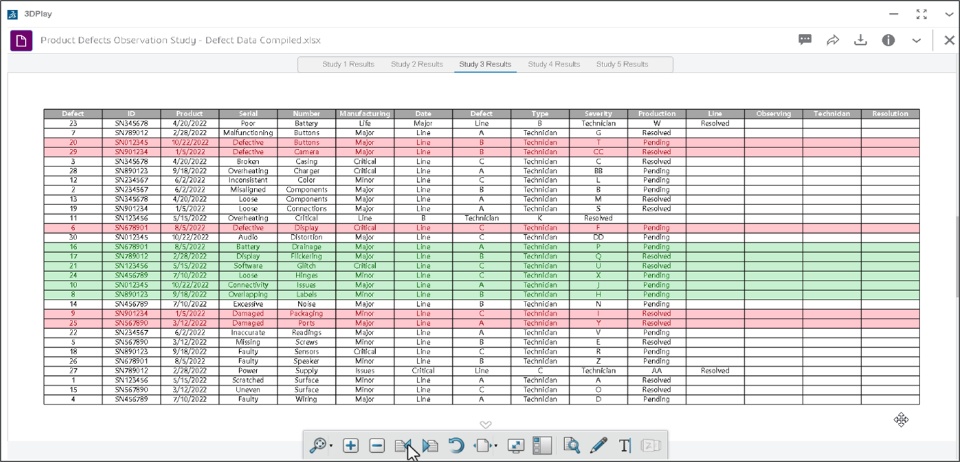Collapse the bottom toolbar with the chevron
The height and width of the screenshot is (462, 960).
486,425
